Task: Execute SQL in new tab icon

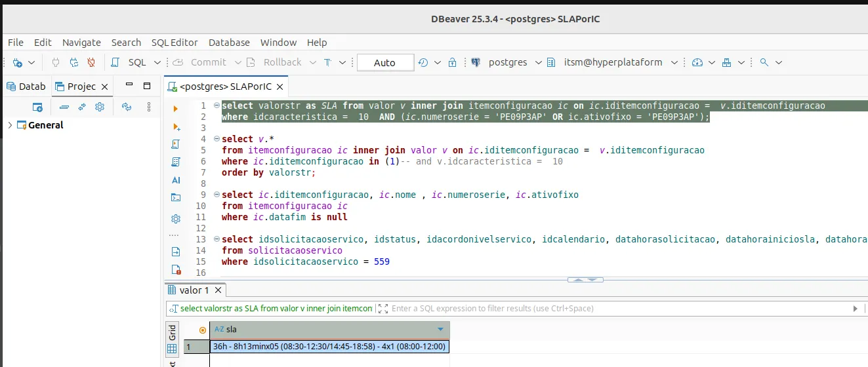Action: coord(175,126)
